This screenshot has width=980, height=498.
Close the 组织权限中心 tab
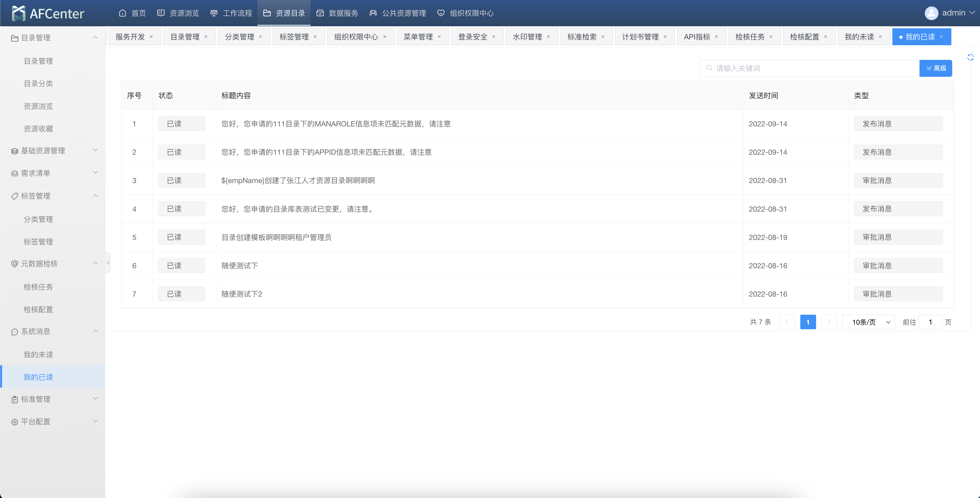(385, 37)
